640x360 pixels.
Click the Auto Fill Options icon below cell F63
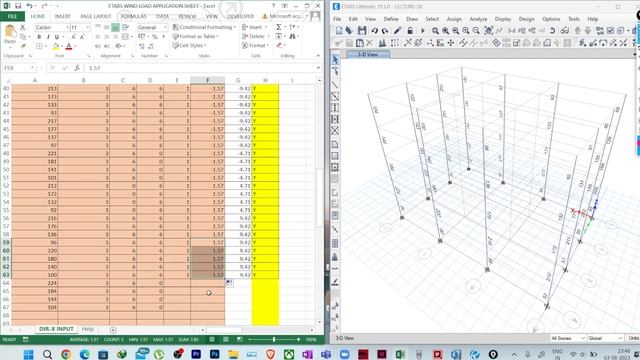229,282
